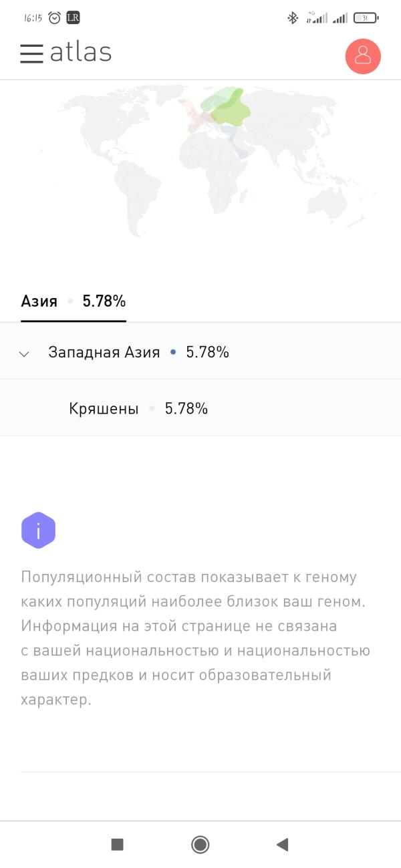The height and width of the screenshot is (868, 401).
Task: Tap the Android back triangle button
Action: point(282,845)
